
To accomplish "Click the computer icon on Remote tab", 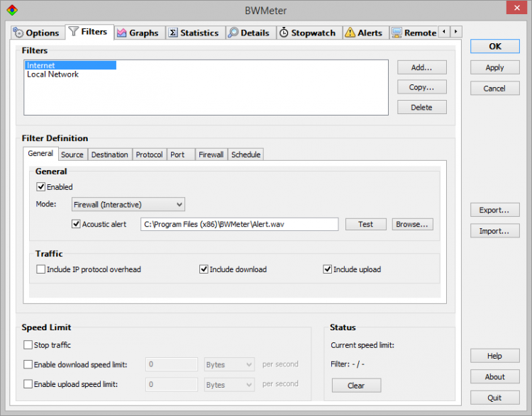I will (397, 33).
